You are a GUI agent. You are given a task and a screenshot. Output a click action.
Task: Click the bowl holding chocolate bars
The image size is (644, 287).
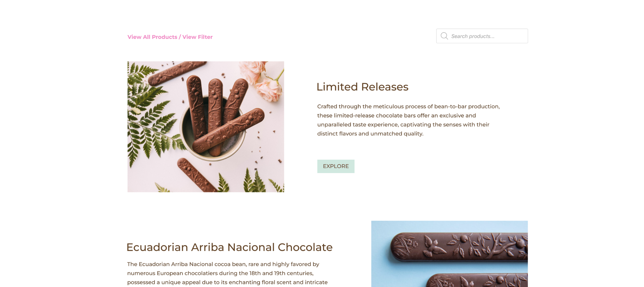[212, 130]
